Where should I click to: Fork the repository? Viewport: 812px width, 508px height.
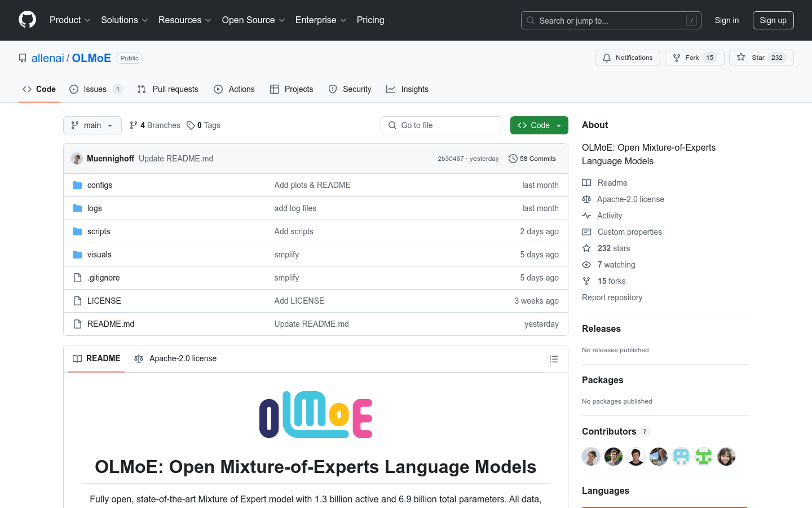pos(695,58)
